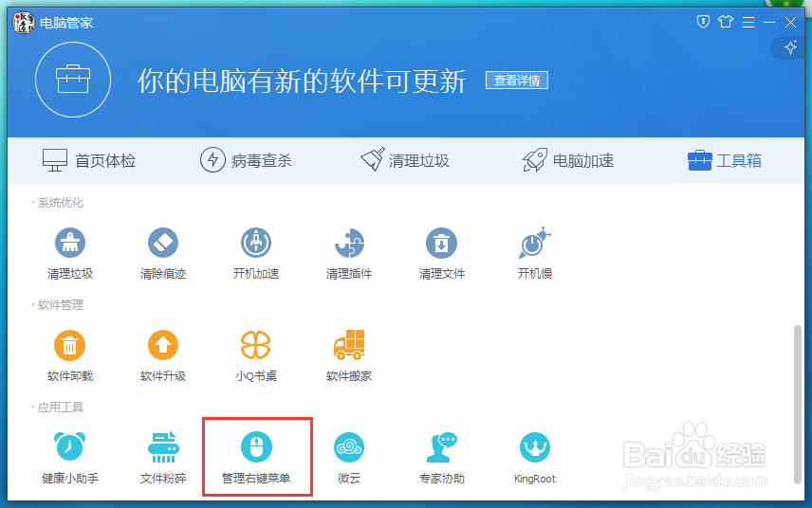The image size is (812, 508).
Task: Launch the 开机加速 rocket tool
Action: [x=256, y=243]
